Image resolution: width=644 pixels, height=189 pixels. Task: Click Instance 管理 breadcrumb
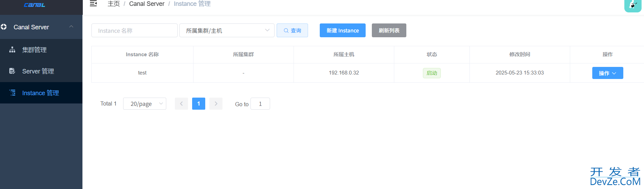click(x=192, y=4)
